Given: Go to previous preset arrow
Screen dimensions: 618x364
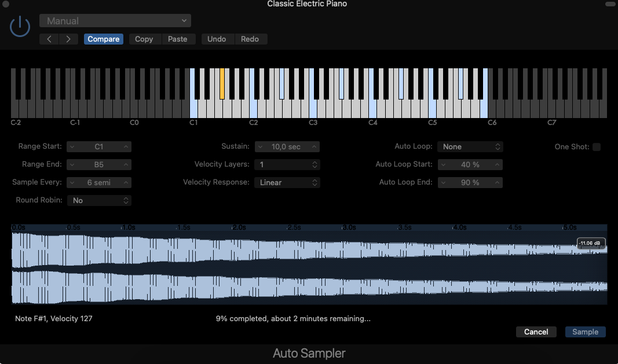Looking at the screenshot, I should (49, 39).
